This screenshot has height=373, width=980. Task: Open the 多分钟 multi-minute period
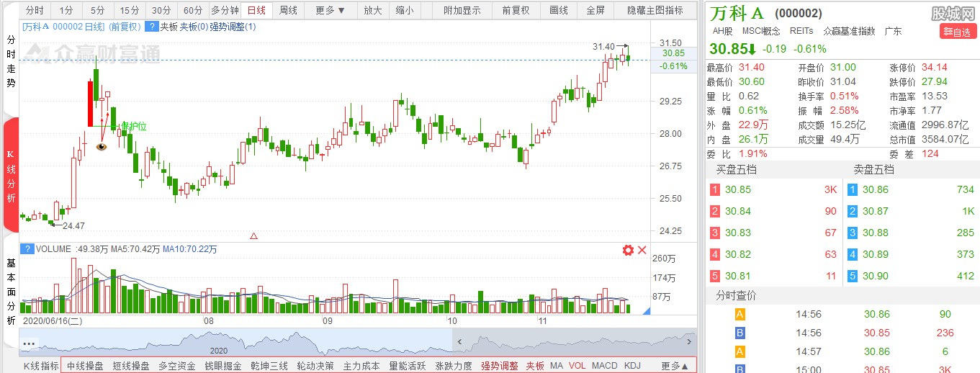click(225, 11)
